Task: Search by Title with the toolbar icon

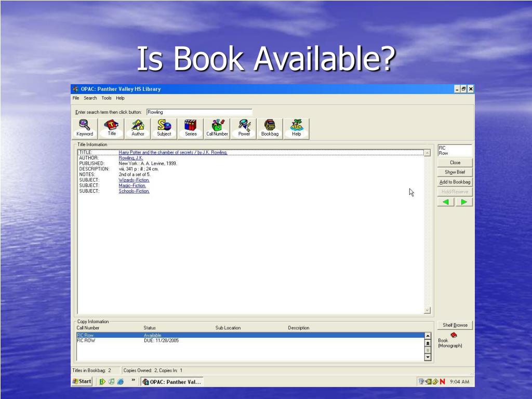Action: (x=111, y=128)
